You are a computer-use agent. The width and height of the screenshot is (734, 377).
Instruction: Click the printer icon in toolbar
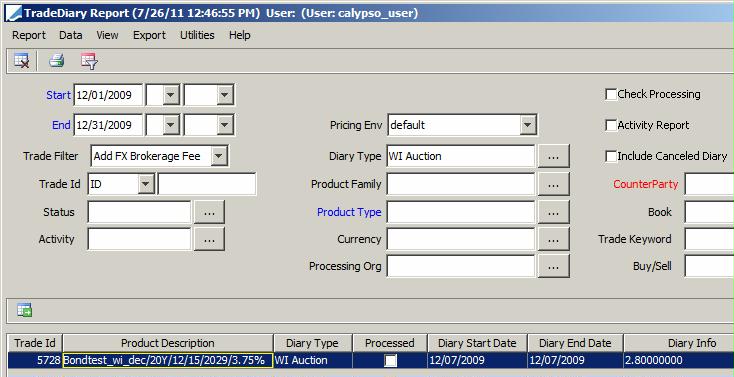pos(56,60)
